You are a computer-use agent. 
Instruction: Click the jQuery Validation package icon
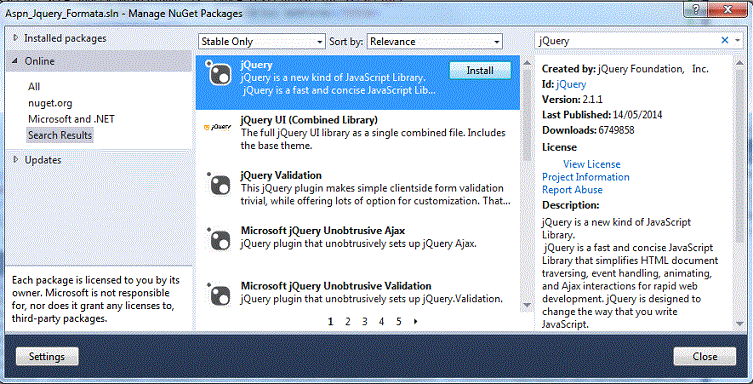pyautogui.click(x=219, y=183)
